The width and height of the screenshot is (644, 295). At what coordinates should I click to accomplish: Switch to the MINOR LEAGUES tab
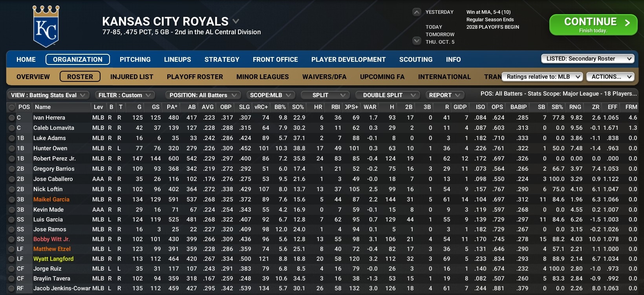pyautogui.click(x=263, y=77)
